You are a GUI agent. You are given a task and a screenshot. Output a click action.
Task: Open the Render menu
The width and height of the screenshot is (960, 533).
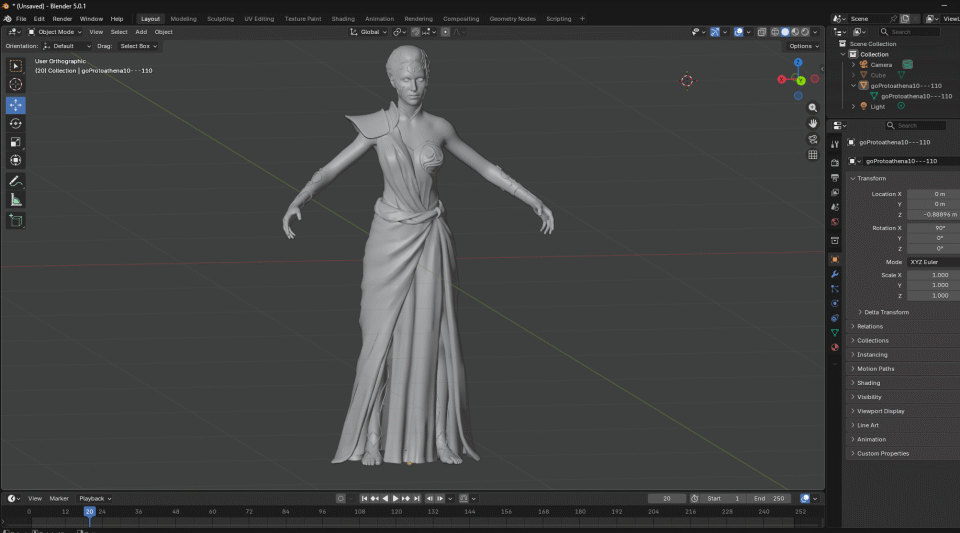point(62,19)
